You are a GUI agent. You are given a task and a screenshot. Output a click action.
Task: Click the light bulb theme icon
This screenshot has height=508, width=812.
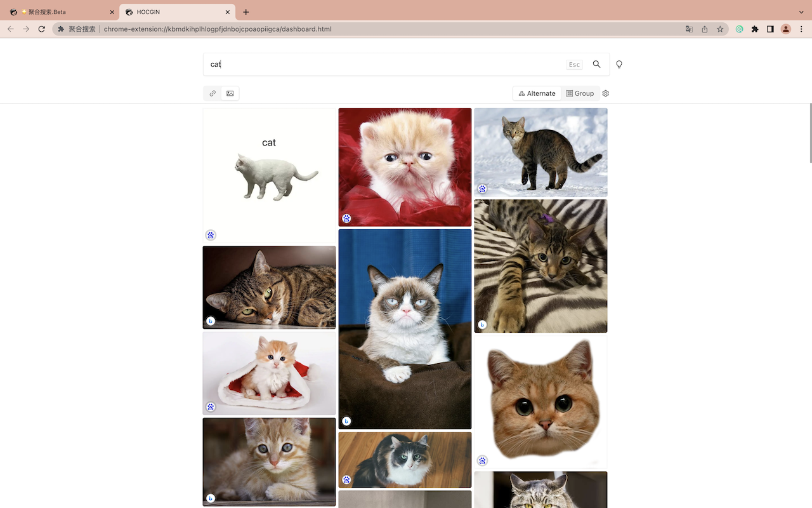pyautogui.click(x=619, y=64)
